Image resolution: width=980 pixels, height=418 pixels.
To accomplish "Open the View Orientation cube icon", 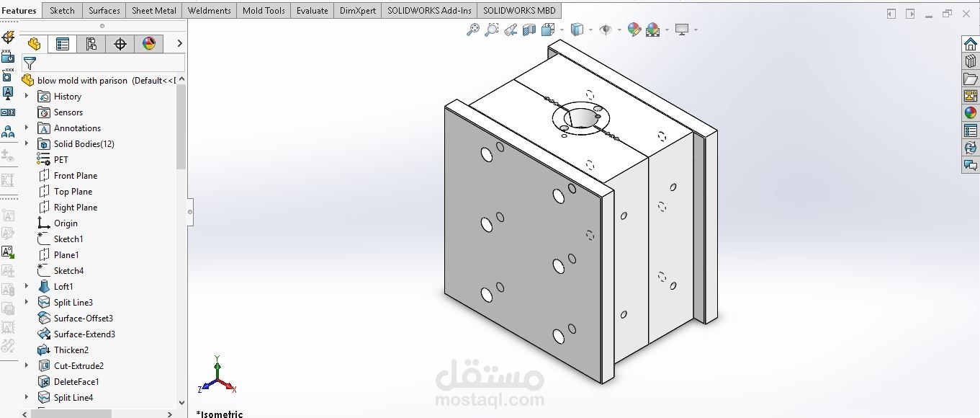I will pyautogui.click(x=548, y=30).
